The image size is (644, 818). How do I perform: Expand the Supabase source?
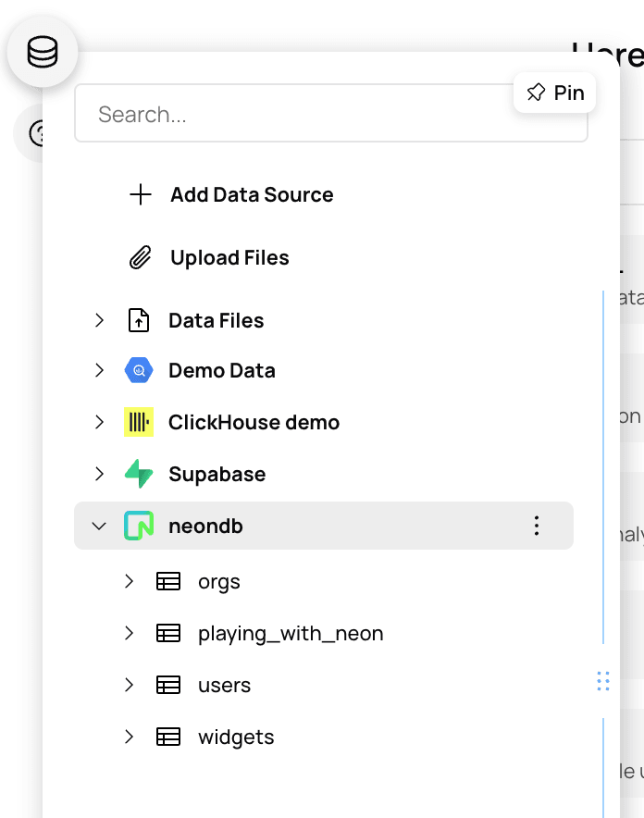coord(99,475)
